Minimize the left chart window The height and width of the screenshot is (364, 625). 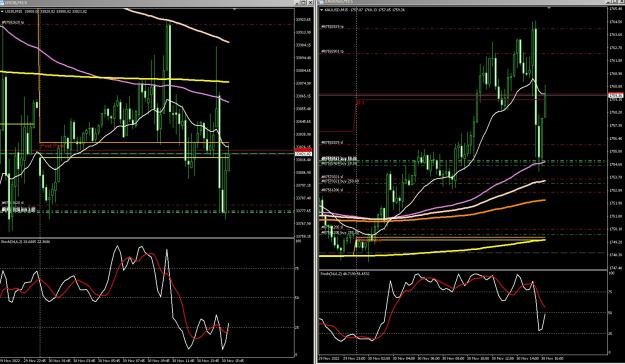298,3
